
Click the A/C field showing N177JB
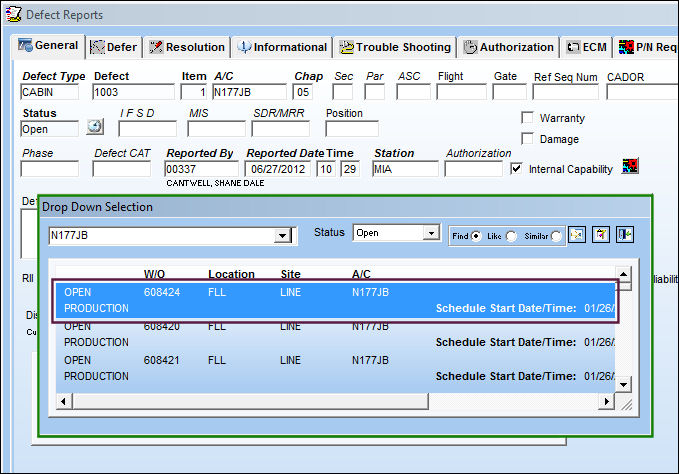point(249,92)
